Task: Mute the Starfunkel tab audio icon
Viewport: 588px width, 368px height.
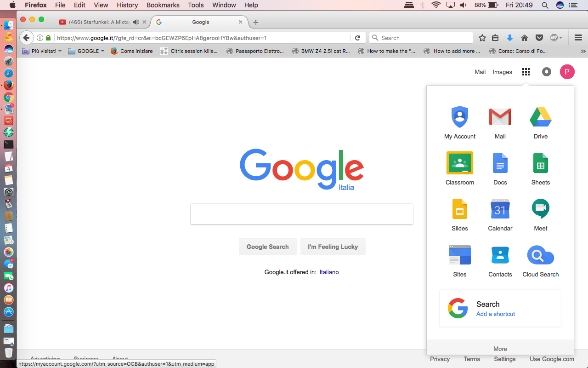Action: pos(136,22)
